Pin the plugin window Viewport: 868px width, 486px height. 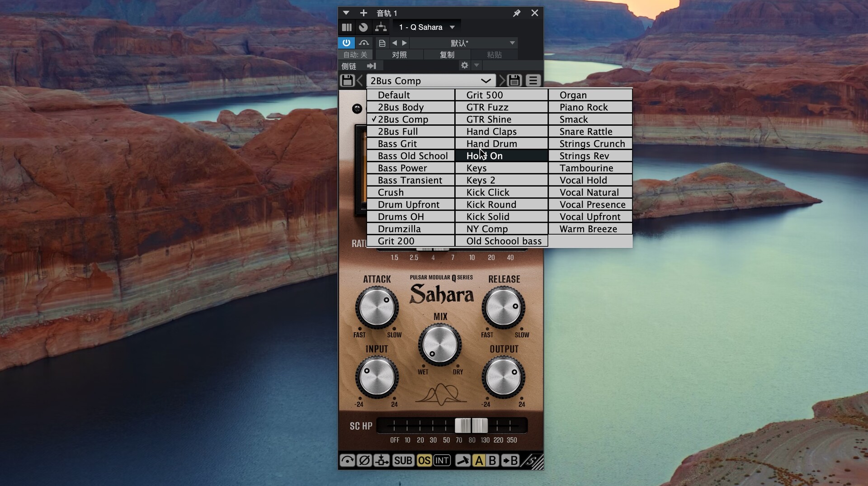pyautogui.click(x=516, y=13)
